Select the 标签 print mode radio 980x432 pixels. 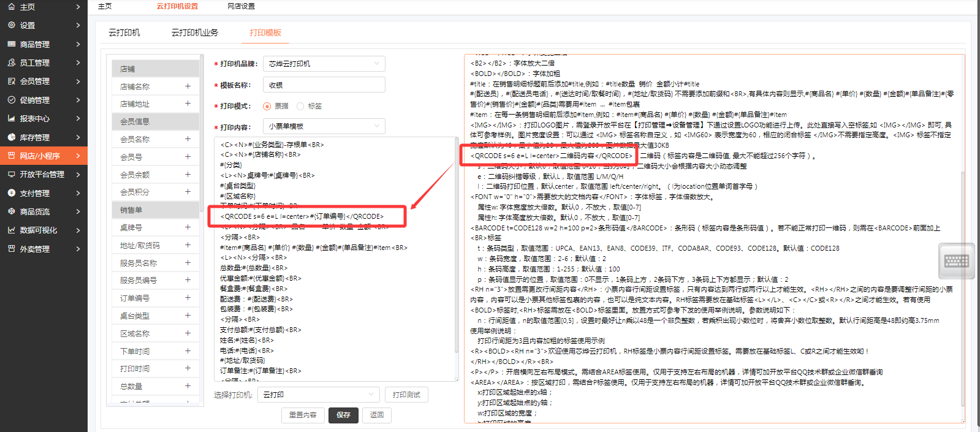click(x=300, y=107)
